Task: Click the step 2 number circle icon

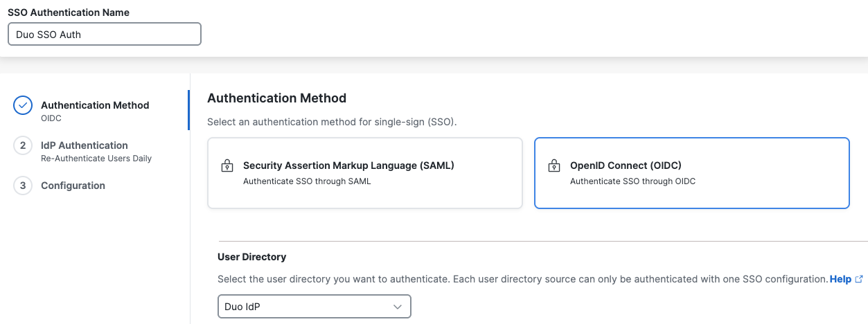Action: 23,145
